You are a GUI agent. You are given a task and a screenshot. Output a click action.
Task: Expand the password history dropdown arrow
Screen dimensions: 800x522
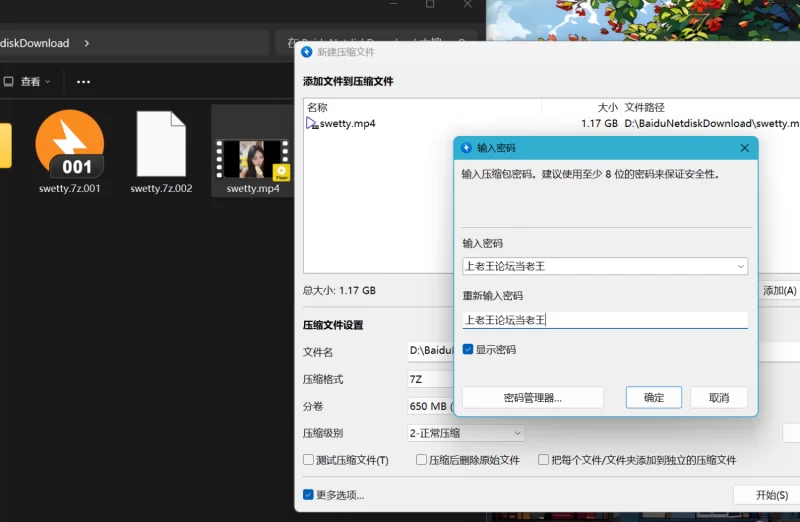(x=740, y=266)
